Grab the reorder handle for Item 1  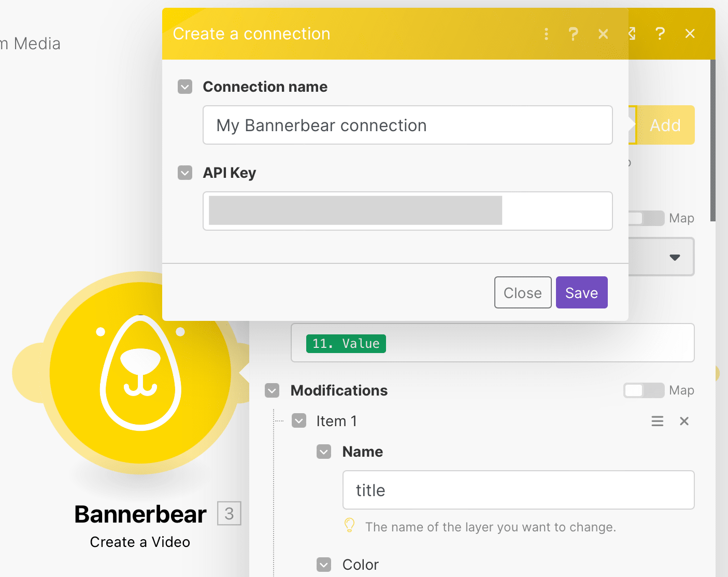click(x=657, y=421)
